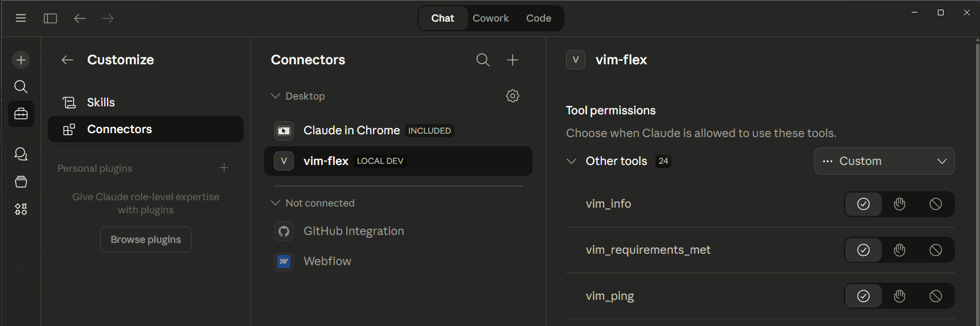
Task: Click the Browse plugins button
Action: (146, 240)
